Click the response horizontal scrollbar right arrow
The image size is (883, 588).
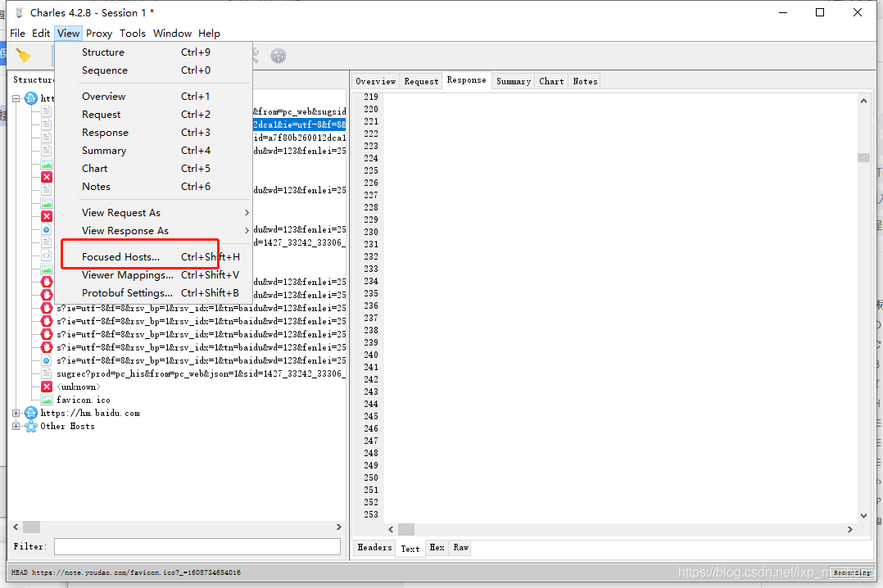click(x=849, y=529)
